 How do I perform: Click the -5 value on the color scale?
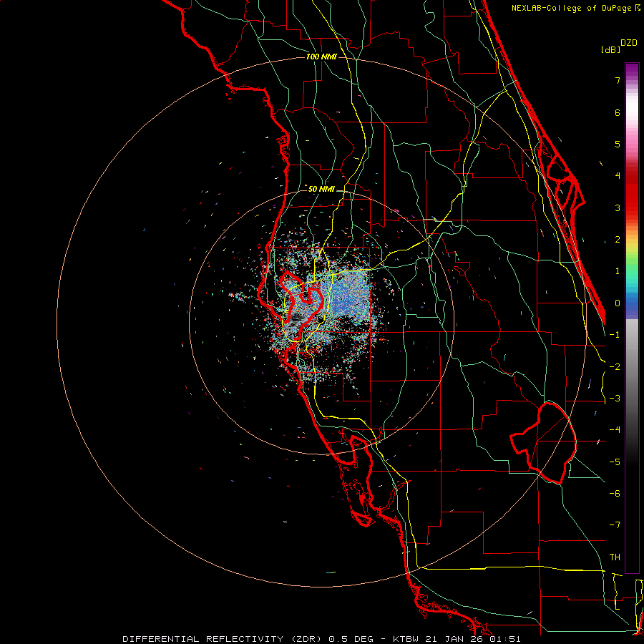(x=615, y=462)
